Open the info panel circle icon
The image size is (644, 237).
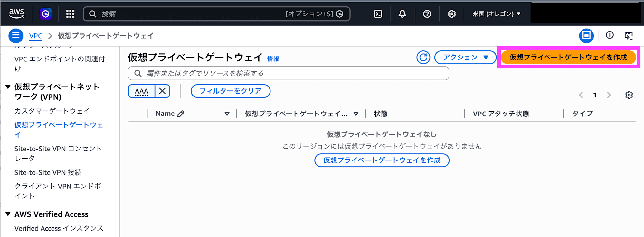(x=610, y=35)
